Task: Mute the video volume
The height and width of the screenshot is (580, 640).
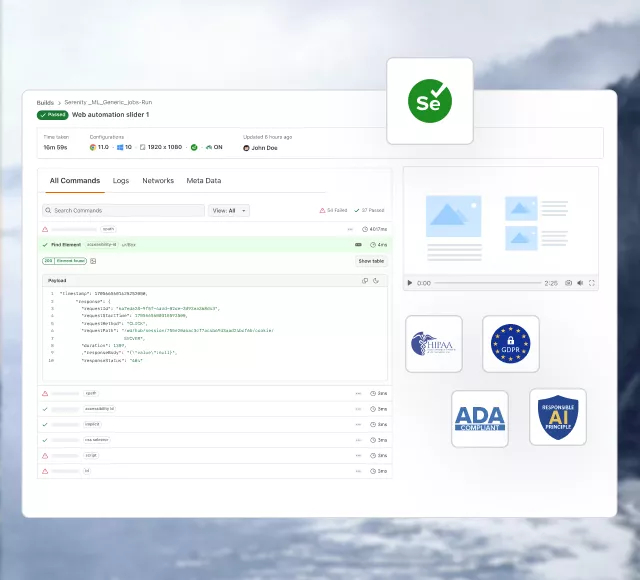Action: (580, 283)
